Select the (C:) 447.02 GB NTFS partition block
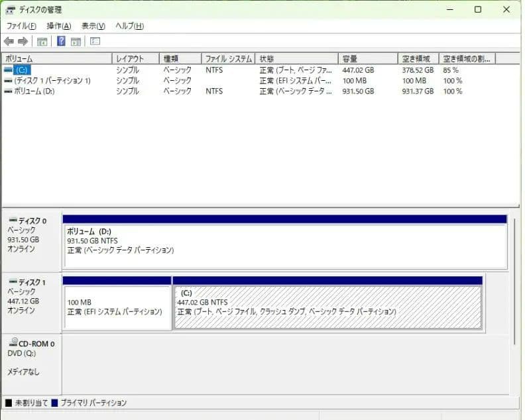525x420 pixels. point(327,303)
